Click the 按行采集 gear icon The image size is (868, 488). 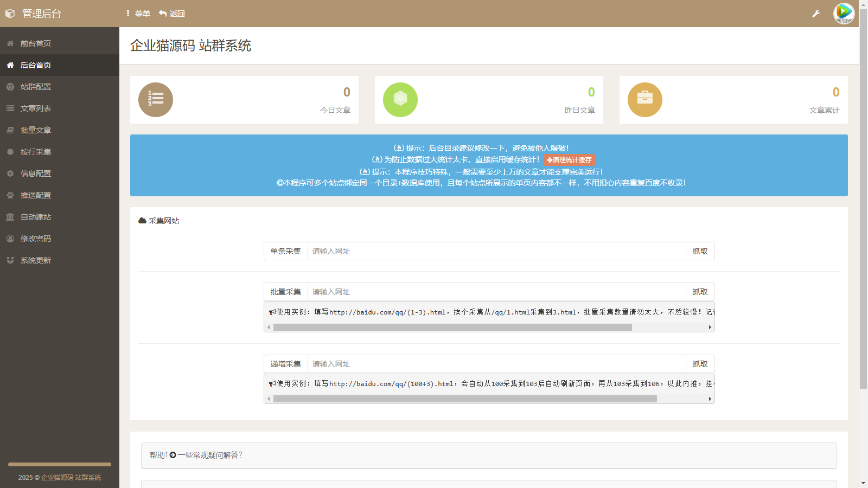(x=10, y=152)
